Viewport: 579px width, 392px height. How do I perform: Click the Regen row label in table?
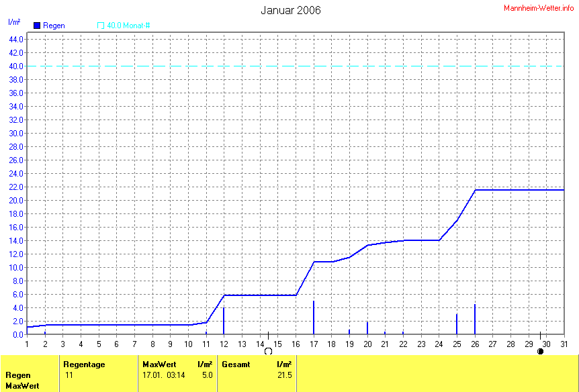pyautogui.click(x=17, y=375)
